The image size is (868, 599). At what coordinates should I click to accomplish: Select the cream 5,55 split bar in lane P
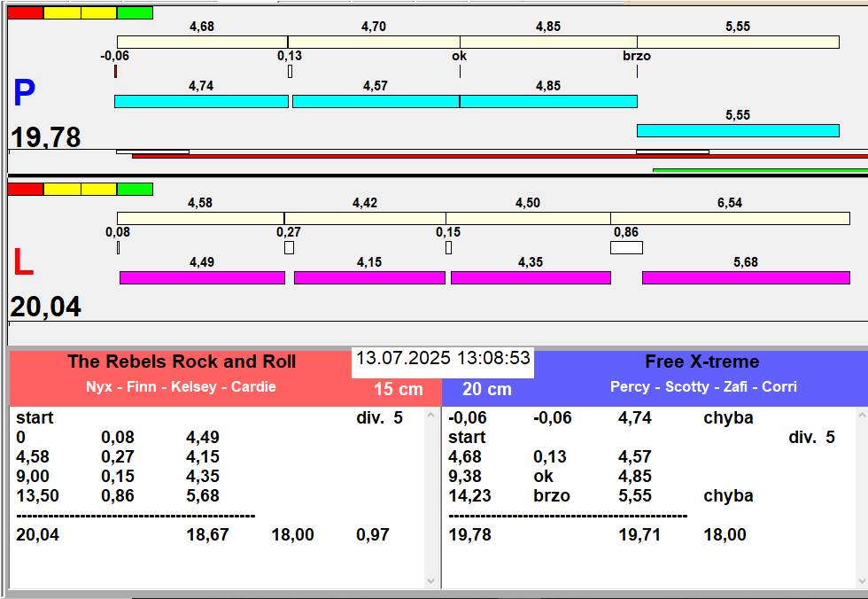(738, 42)
